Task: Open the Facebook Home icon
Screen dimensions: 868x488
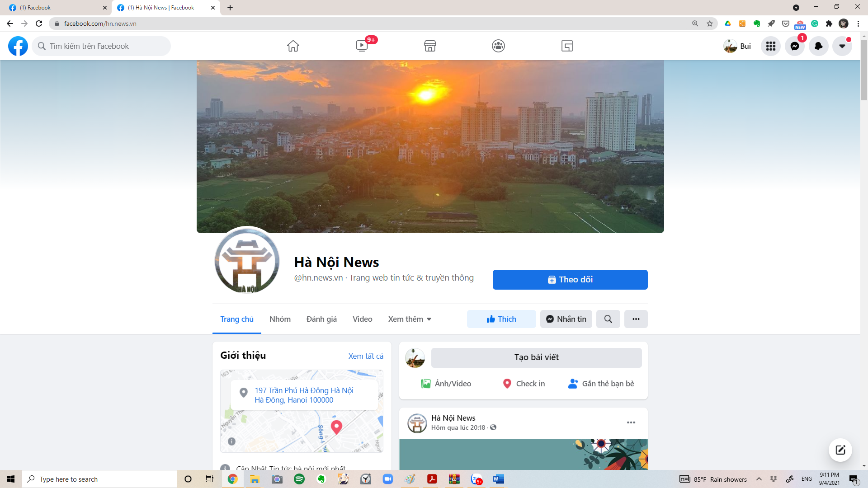Action: click(293, 46)
